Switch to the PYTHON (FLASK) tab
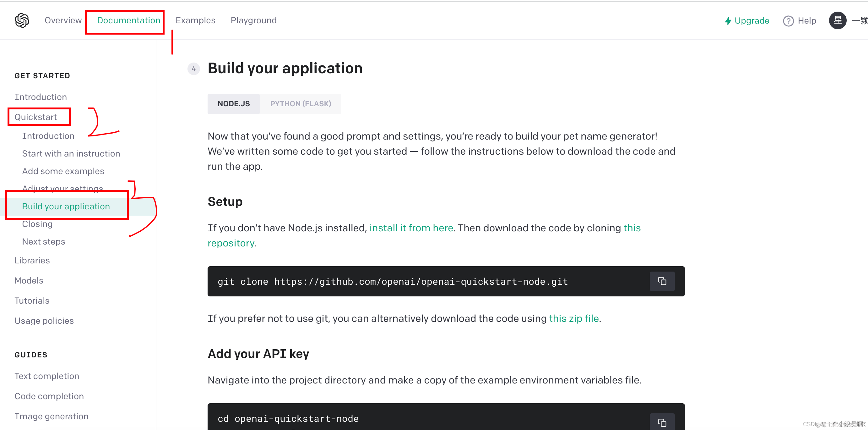Image resolution: width=868 pixels, height=430 pixels. 300,103
